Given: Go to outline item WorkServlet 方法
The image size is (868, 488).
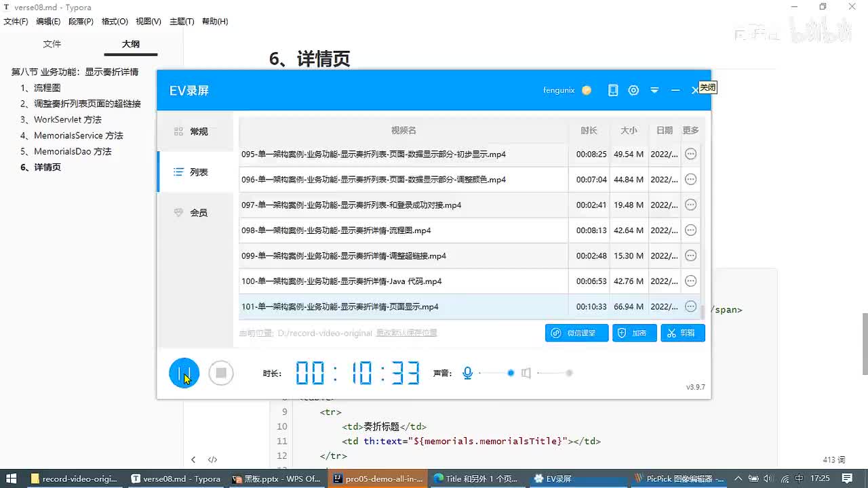Looking at the screenshot, I should coord(61,119).
